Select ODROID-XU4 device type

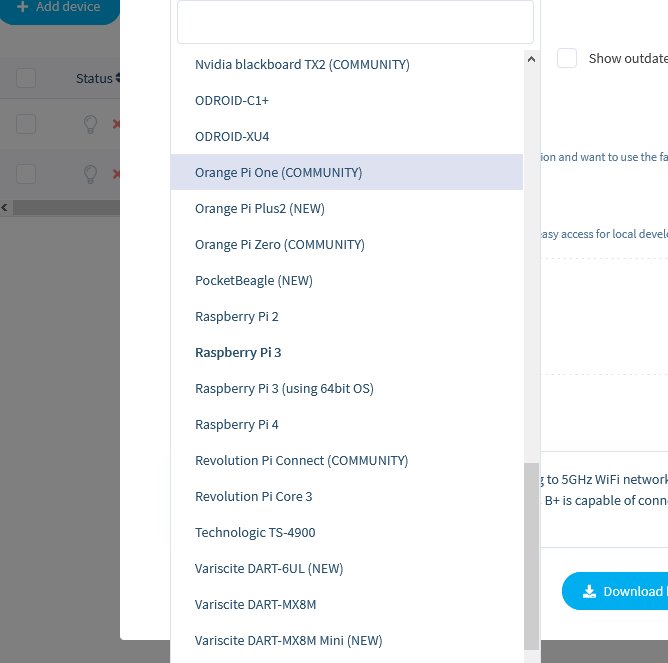347,136
